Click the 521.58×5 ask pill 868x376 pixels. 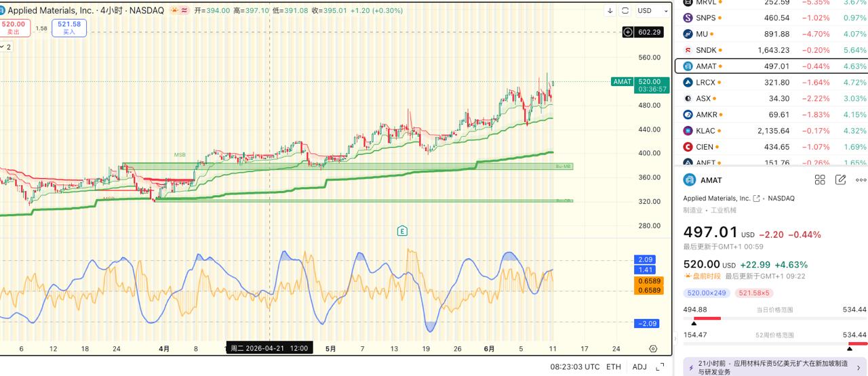[x=755, y=293]
